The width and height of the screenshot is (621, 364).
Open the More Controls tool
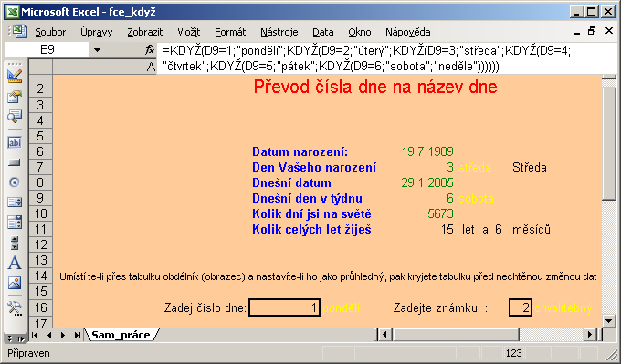point(15,308)
